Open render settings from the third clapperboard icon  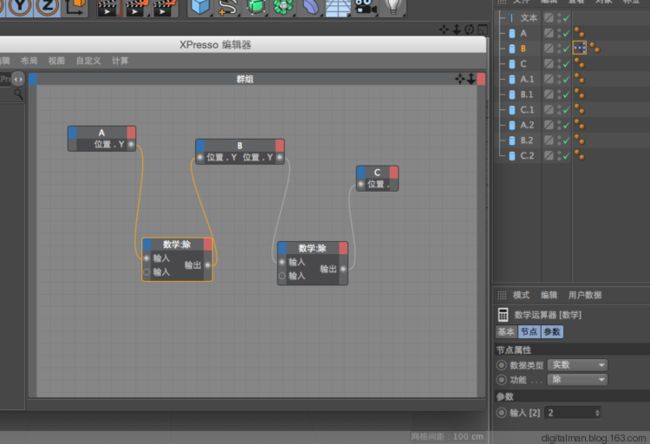tap(163, 7)
